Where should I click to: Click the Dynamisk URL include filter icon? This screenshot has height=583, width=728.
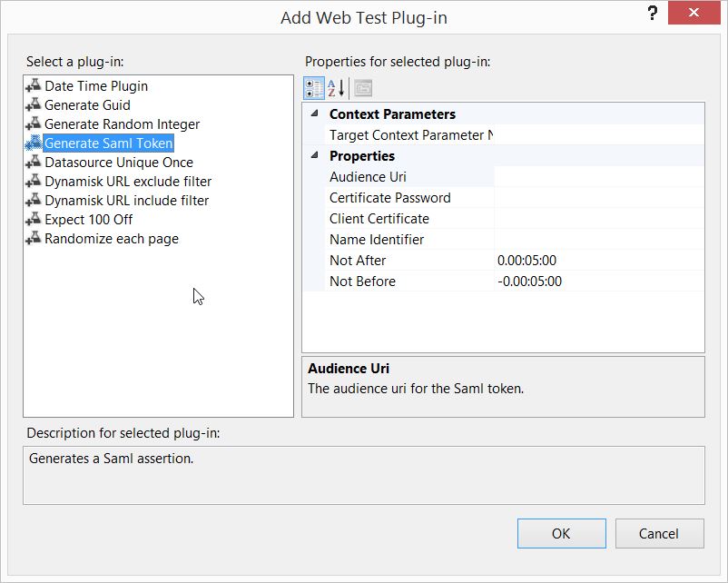tap(34, 200)
